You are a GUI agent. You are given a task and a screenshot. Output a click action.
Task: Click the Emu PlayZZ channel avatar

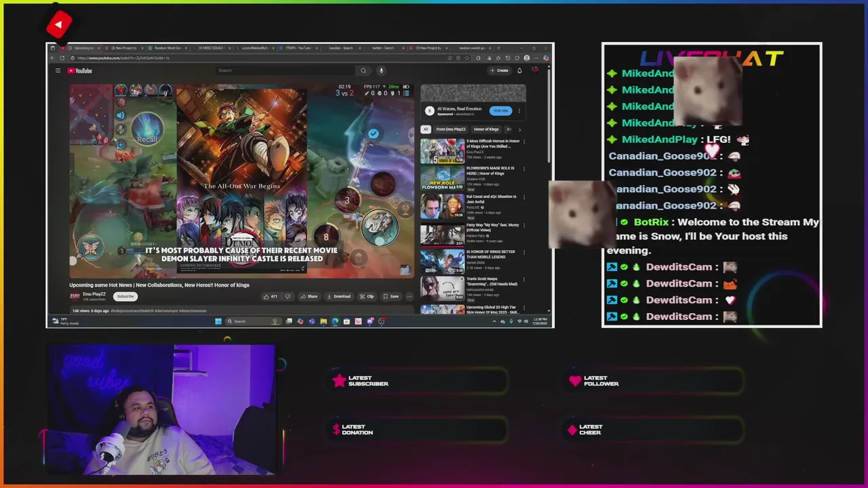coord(75,296)
